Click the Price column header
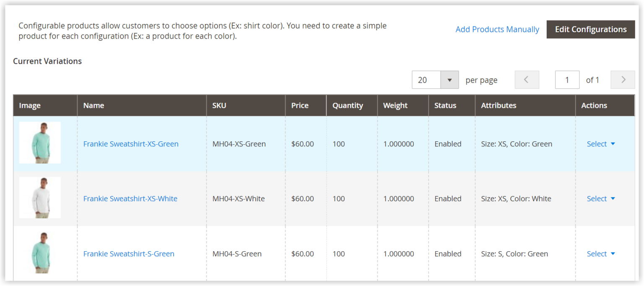The width and height of the screenshot is (644, 286). pos(300,105)
